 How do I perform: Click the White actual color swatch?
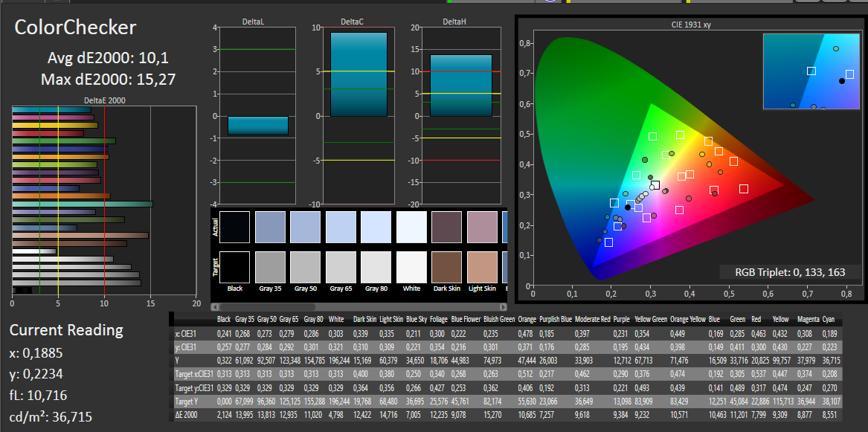click(x=411, y=225)
